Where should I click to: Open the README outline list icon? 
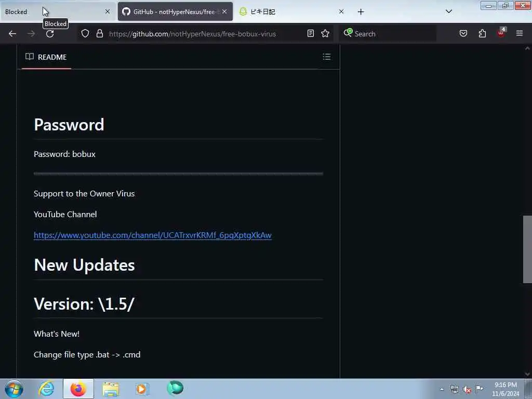[x=326, y=57]
